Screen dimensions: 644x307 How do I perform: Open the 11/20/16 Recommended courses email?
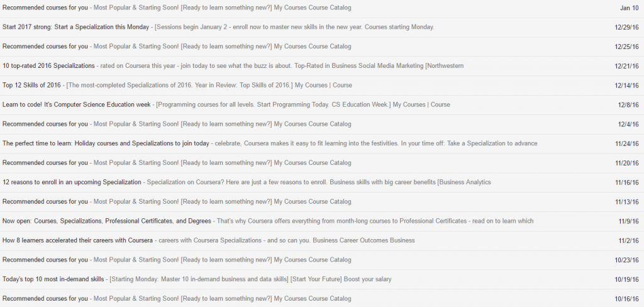click(x=322, y=163)
